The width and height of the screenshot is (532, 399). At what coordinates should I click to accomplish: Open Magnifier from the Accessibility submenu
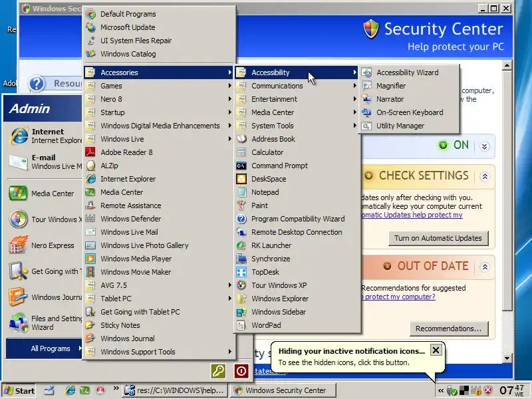point(410,86)
